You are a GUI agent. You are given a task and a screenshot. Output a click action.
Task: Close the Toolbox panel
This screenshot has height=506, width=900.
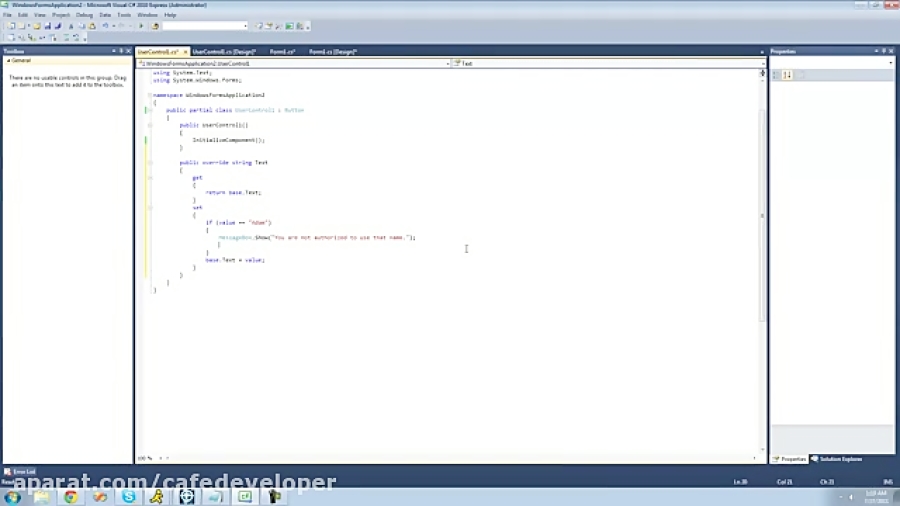point(128,51)
